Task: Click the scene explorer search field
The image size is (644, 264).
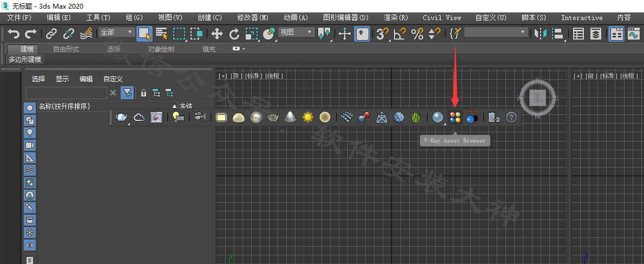Action: click(x=67, y=93)
